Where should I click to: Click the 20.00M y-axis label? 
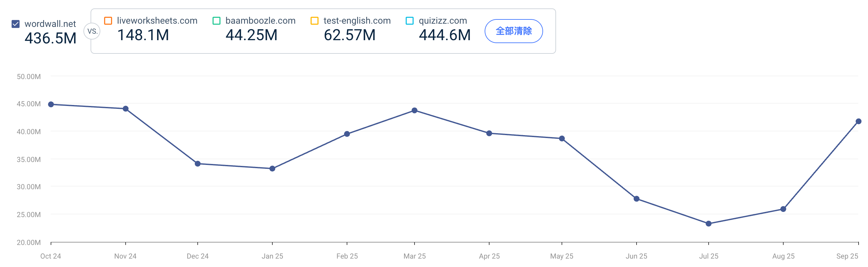29,243
